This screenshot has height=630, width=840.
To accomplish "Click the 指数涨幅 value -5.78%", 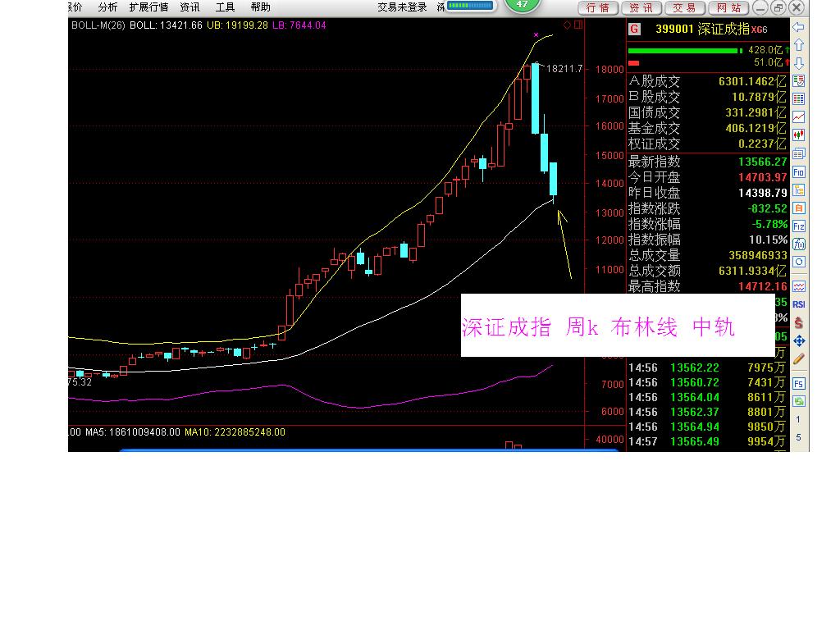I will point(769,224).
